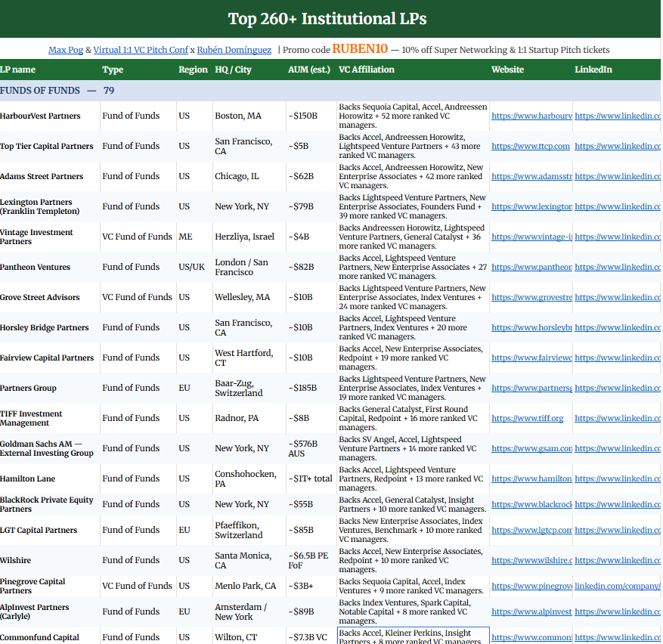Open Pinegrove linkedin.com/company link
663x644 pixels.
tap(618, 586)
